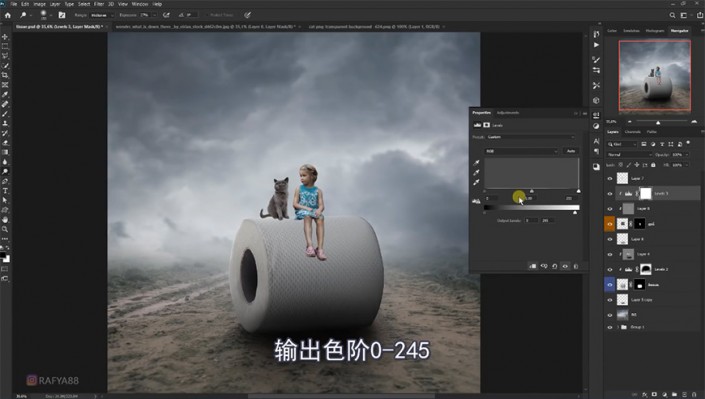
Task: Open the Kind filter dropdown in Layers
Action: [622, 144]
